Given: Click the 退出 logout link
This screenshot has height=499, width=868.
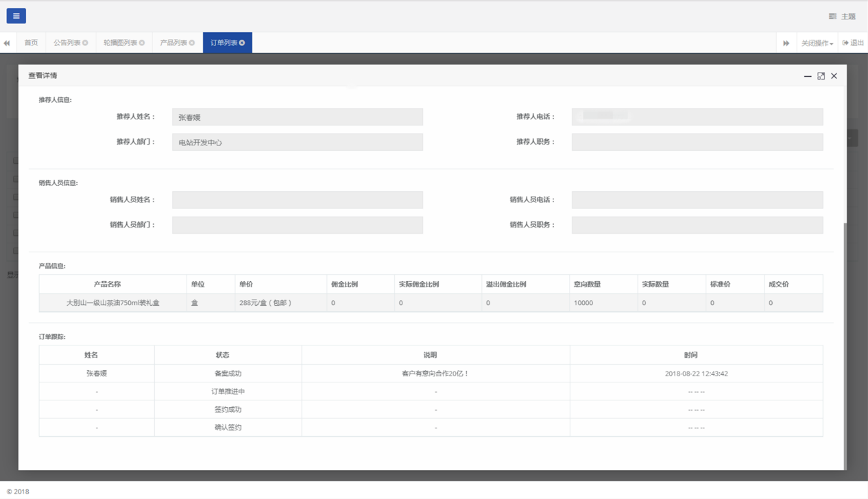Looking at the screenshot, I should (x=853, y=43).
